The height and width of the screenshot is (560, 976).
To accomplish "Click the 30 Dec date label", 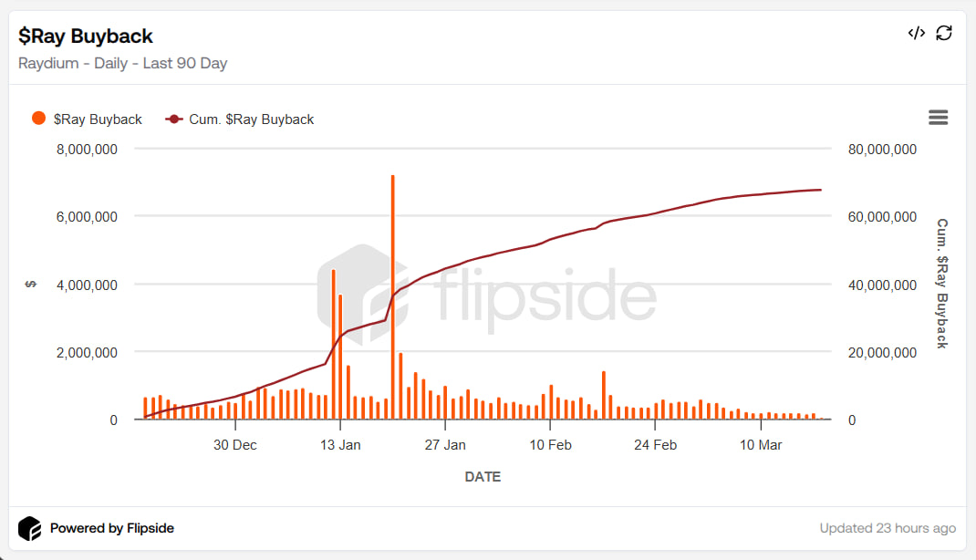I will point(235,445).
